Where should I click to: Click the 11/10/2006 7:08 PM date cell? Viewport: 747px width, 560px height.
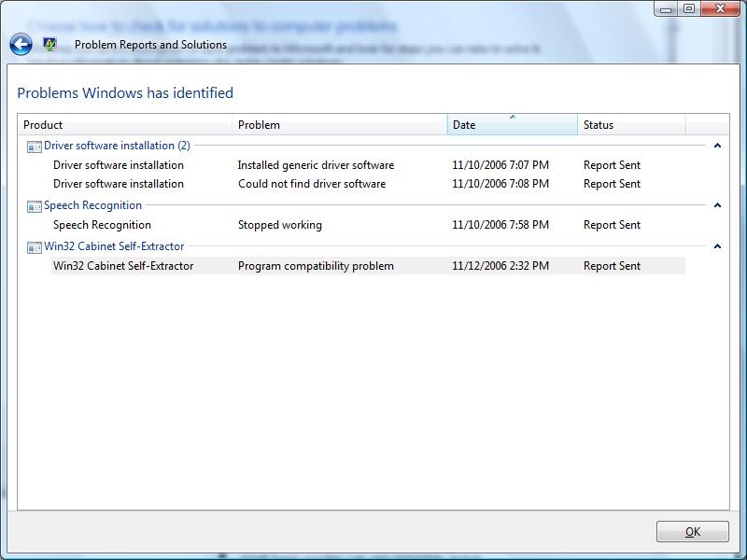point(500,184)
